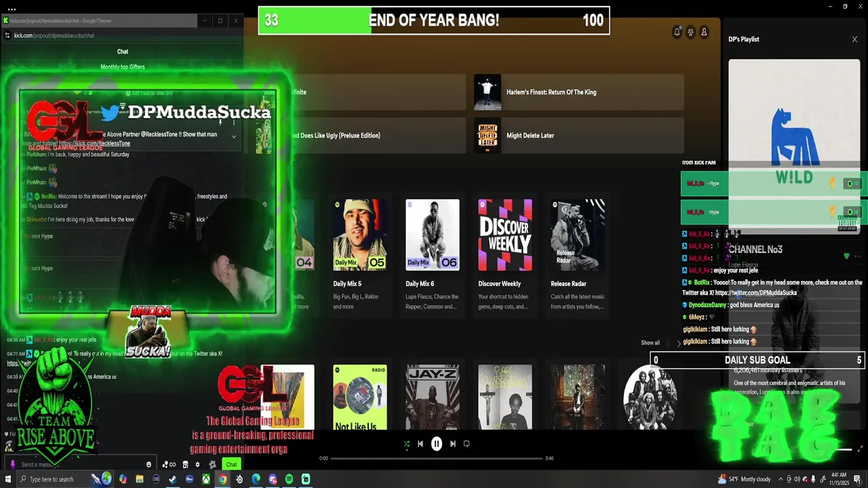Pause the current song
This screenshot has height=488, width=868.
point(437,444)
